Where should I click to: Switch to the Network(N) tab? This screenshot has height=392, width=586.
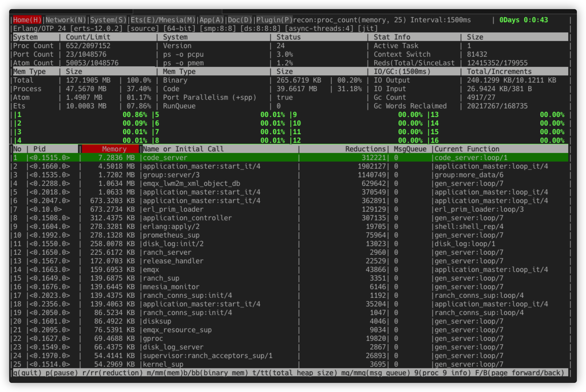(x=66, y=20)
